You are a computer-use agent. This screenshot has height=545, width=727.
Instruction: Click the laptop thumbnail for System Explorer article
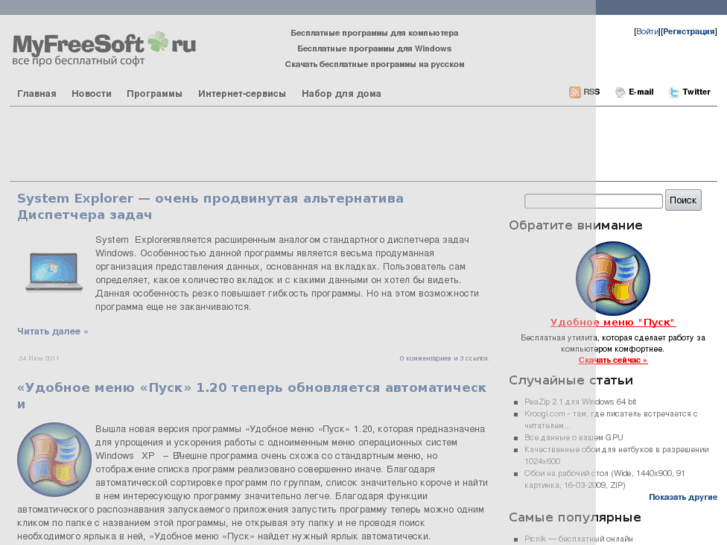[54, 272]
